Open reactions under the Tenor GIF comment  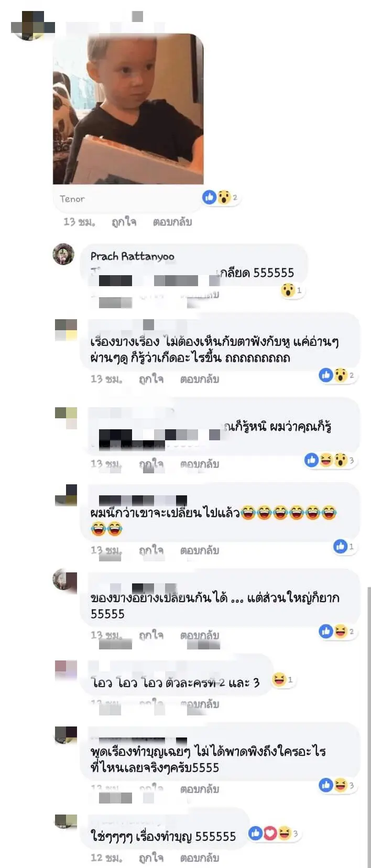(221, 197)
